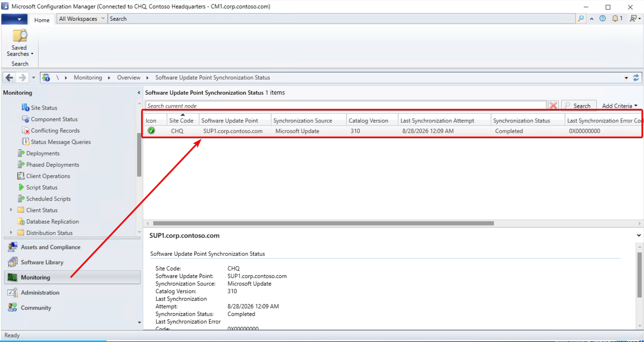Click the Distribution Status folder icon
Image resolution: width=644 pixels, height=342 pixels.
pos(21,233)
